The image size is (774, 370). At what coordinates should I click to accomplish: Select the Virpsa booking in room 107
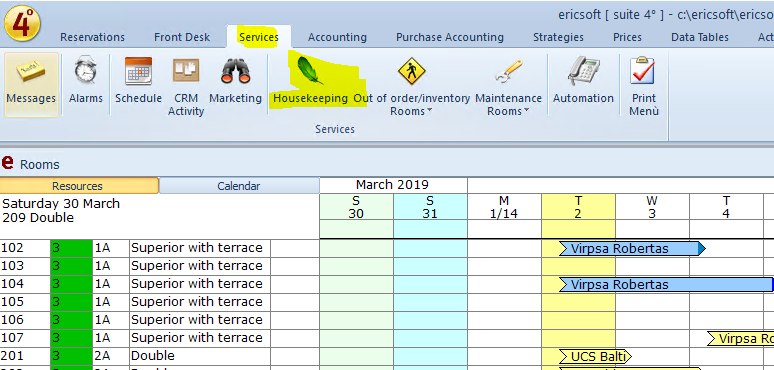click(740, 339)
